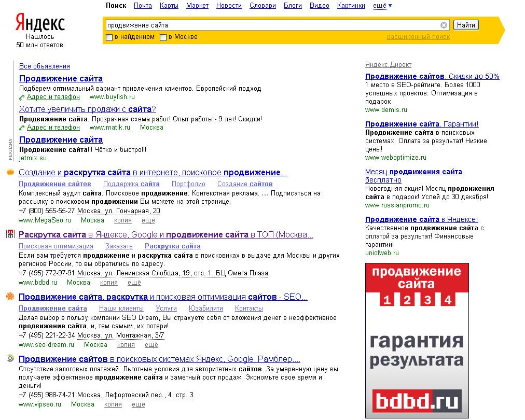
Task: Open the 'Месяц продвижения сайта бесплатно' ad
Action: point(413,176)
